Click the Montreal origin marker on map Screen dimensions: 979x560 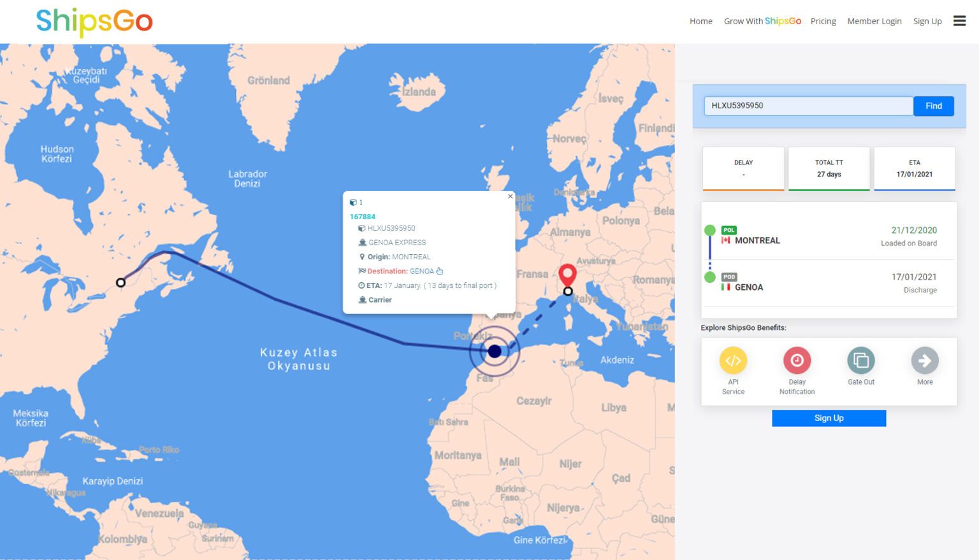pyautogui.click(x=120, y=282)
